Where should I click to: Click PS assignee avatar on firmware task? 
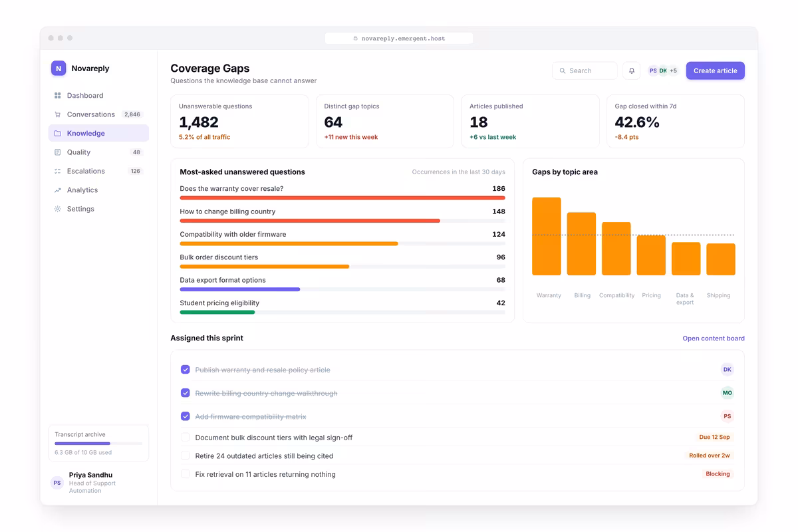click(727, 416)
